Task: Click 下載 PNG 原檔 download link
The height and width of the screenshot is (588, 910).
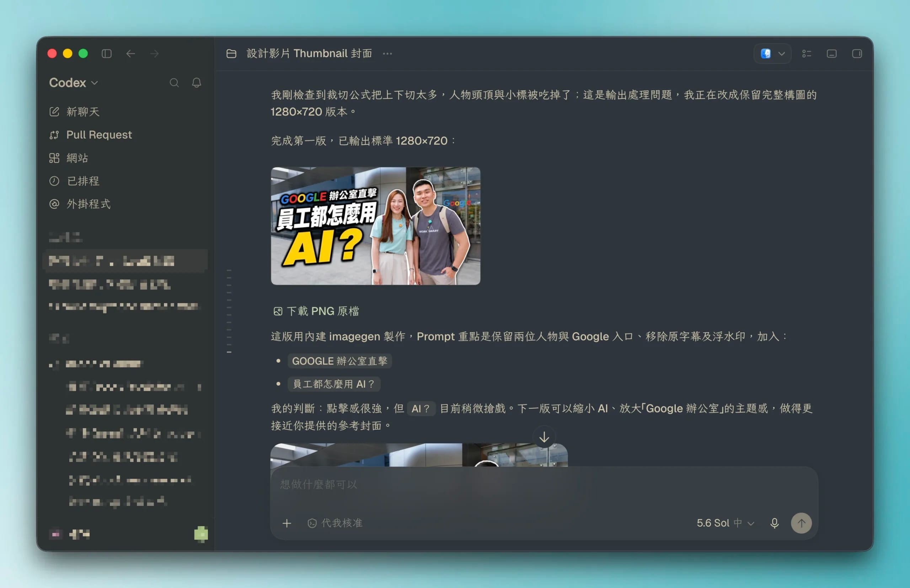Action: click(323, 311)
